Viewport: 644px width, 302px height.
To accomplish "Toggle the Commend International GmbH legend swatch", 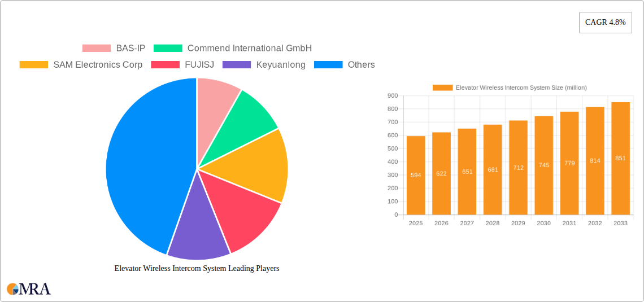I will coord(168,48).
